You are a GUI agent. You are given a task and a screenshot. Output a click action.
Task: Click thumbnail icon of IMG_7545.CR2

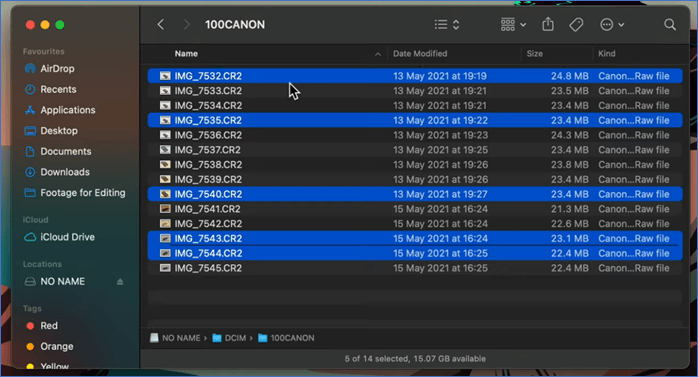(x=165, y=268)
